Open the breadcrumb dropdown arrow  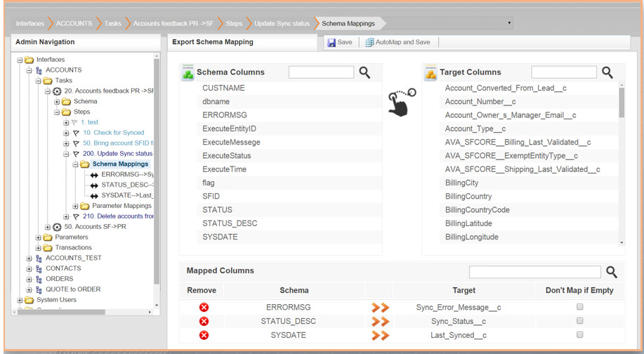pyautogui.click(x=509, y=23)
